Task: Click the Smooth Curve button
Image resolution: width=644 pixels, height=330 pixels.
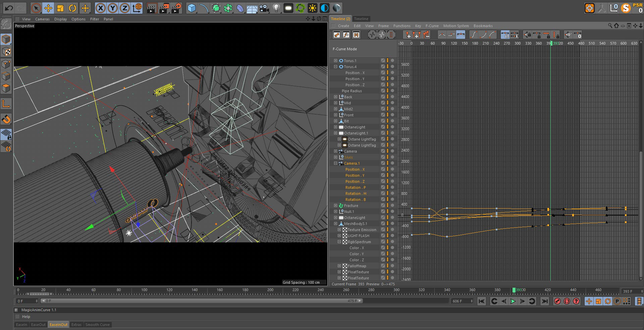Action: [97, 325]
